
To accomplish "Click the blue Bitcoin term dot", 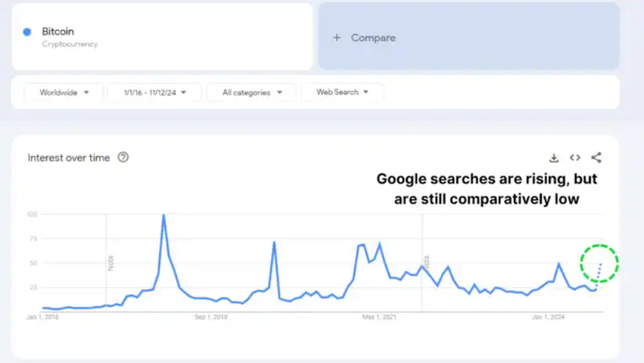I will pos(27,32).
